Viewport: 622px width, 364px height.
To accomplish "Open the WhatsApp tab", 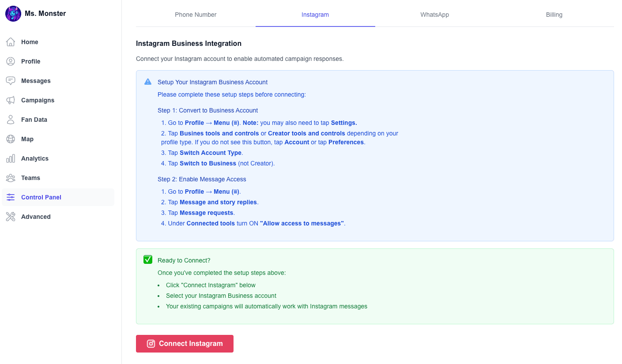I will pos(434,15).
